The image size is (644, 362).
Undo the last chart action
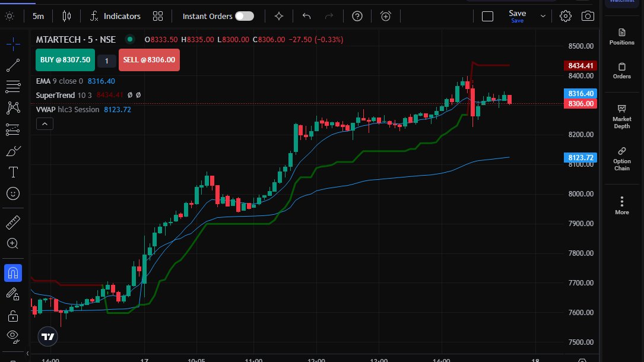coord(306,16)
